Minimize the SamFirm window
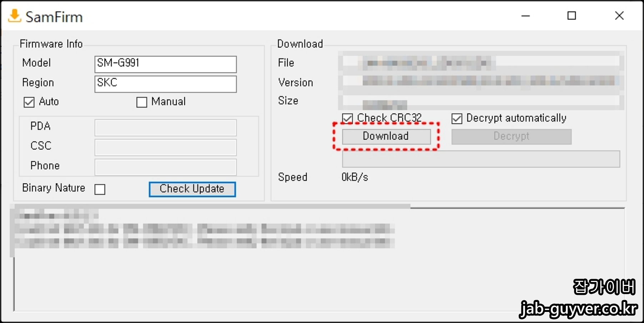644x323 pixels. (x=525, y=16)
